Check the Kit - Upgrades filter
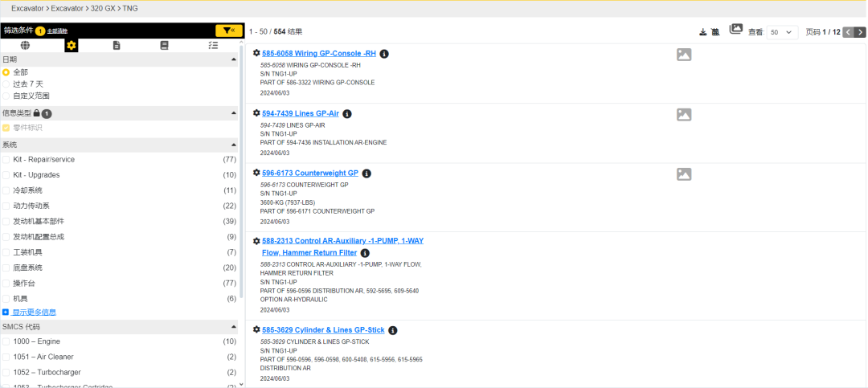The height and width of the screenshot is (388, 868). [x=6, y=175]
